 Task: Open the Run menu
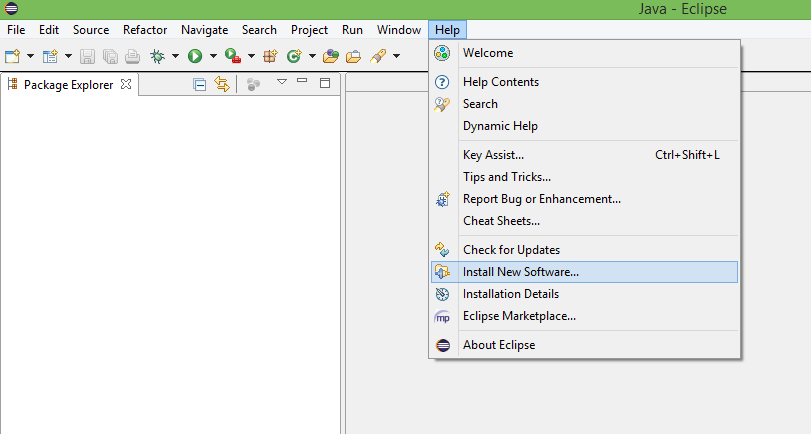point(352,30)
